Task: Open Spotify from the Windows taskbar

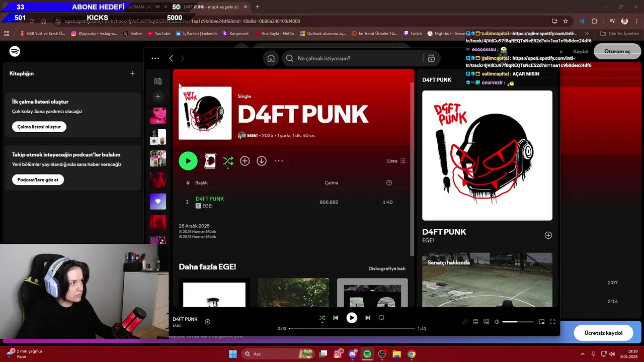Action: [367, 354]
